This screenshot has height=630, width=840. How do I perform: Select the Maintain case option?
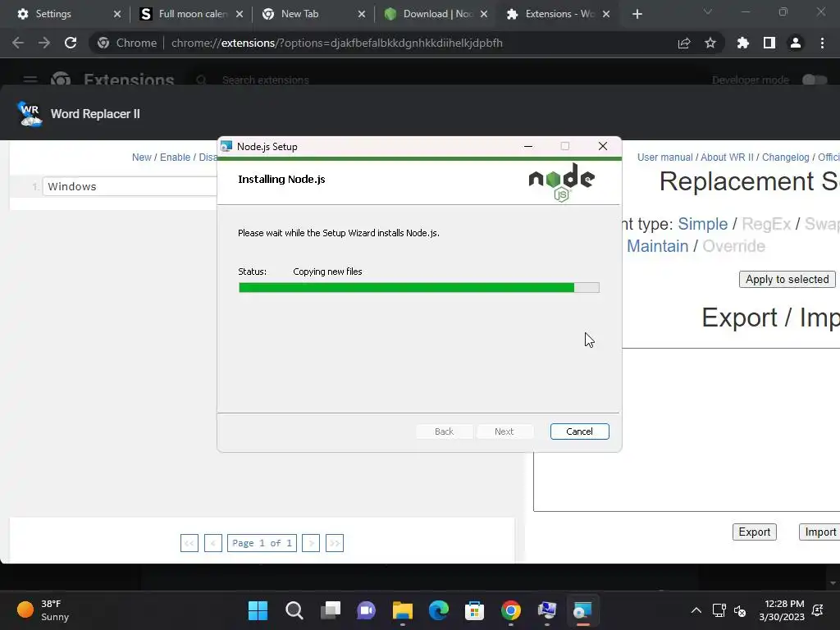click(657, 246)
